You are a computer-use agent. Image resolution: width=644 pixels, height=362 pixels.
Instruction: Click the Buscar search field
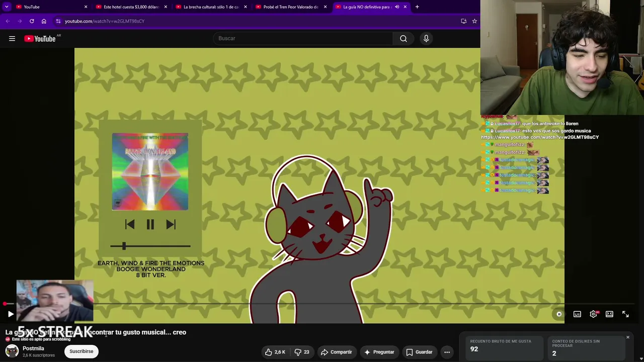pyautogui.click(x=303, y=39)
